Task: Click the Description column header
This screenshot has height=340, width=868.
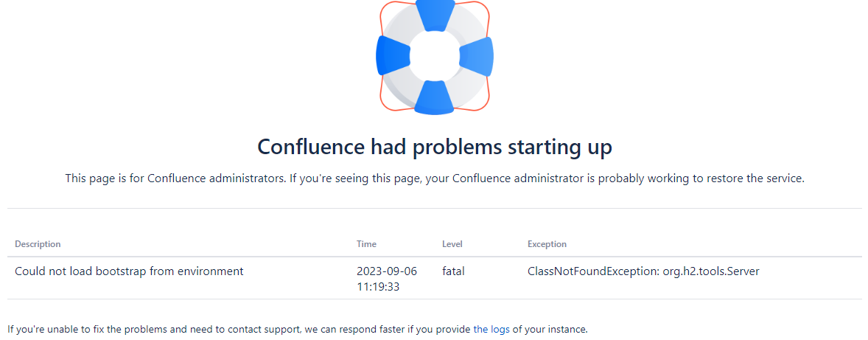Action: tap(38, 244)
